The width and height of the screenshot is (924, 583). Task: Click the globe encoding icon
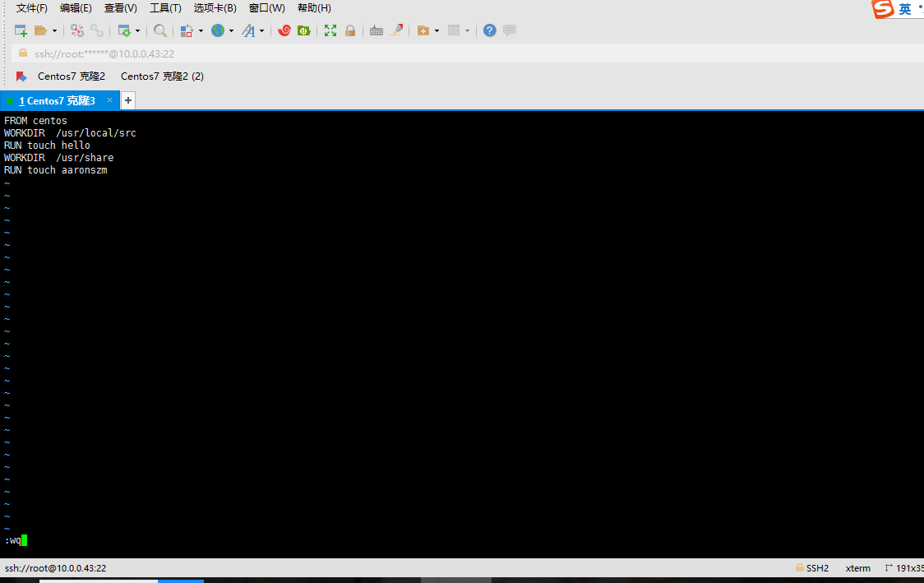[x=218, y=30]
